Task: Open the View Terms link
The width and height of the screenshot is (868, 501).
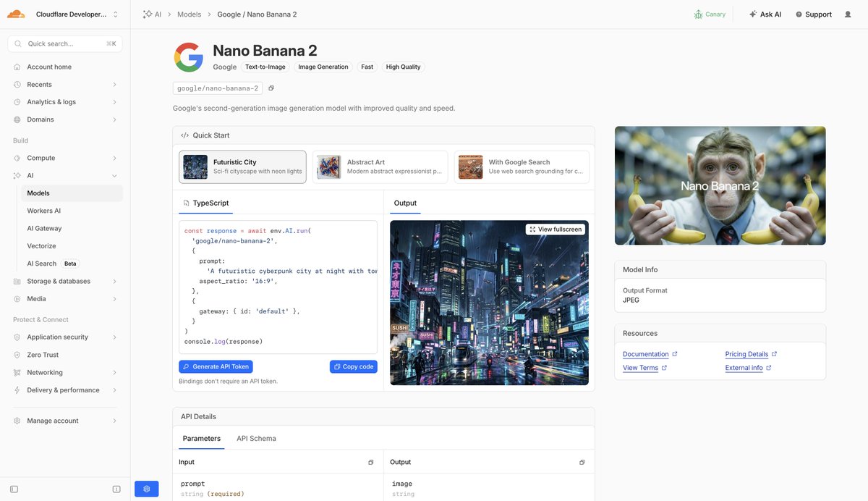Action: [x=644, y=368]
